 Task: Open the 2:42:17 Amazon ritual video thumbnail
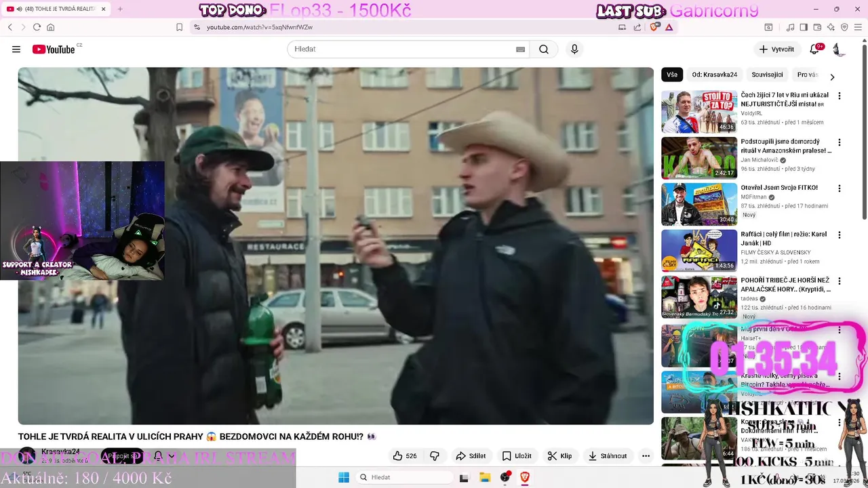699,158
